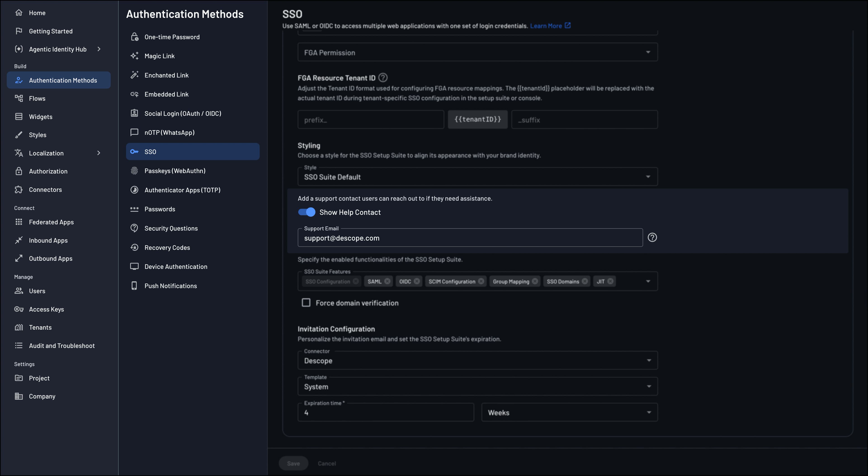Click the Cancel button

(x=327, y=463)
